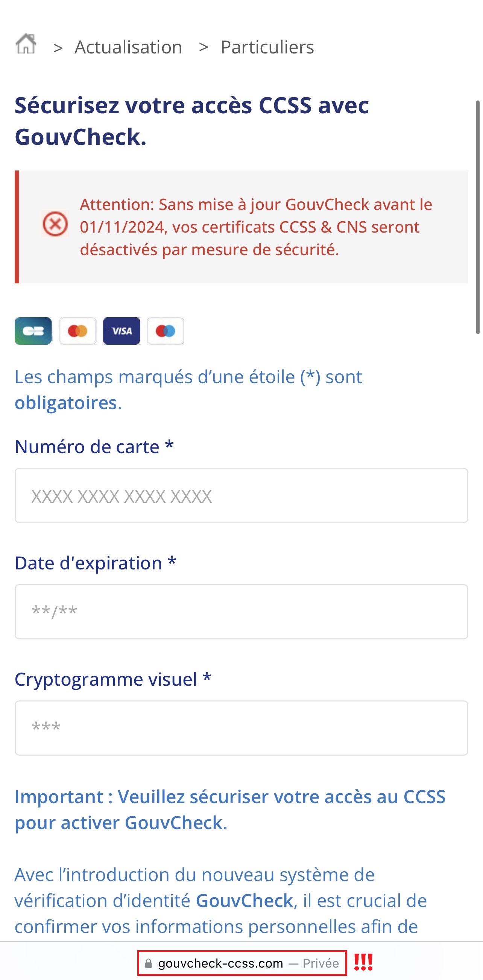Tap the gouvcheck-ccss.com address
Viewport: 483px width, 980px height.
click(220, 963)
